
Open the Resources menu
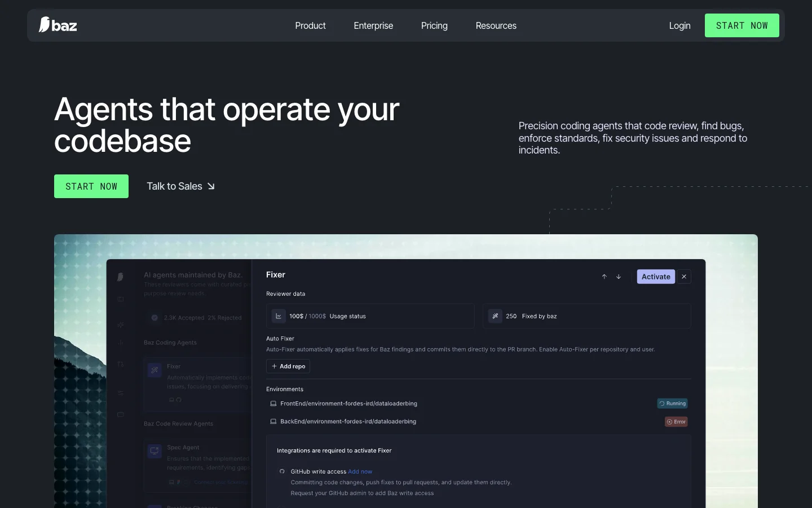point(496,25)
